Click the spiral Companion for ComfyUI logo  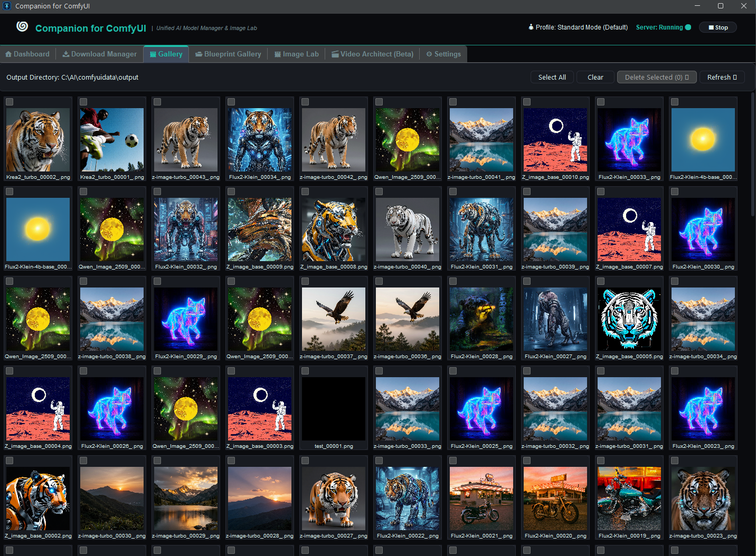point(22,26)
